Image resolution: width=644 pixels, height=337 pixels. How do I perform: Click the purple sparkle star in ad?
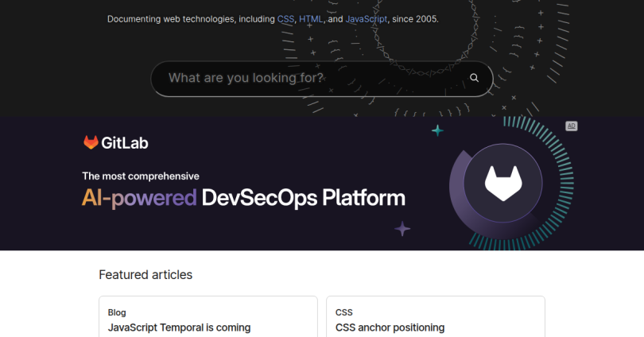click(x=403, y=229)
